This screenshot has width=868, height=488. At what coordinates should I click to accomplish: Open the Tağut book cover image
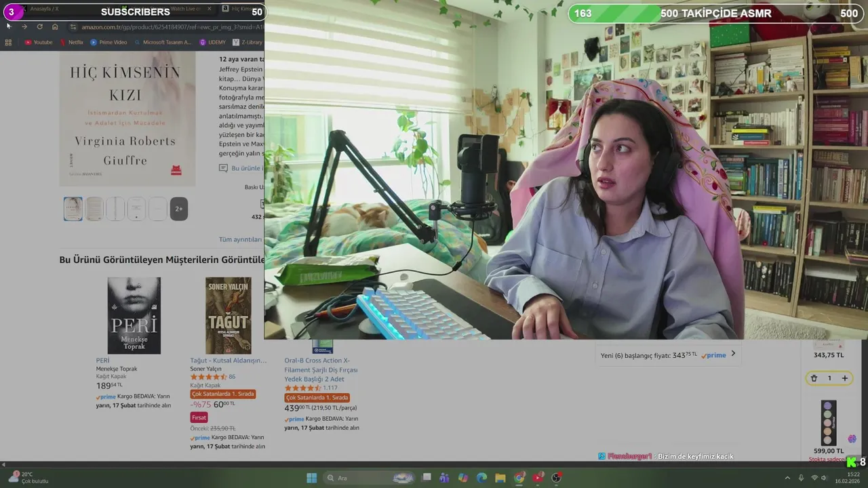(x=229, y=315)
